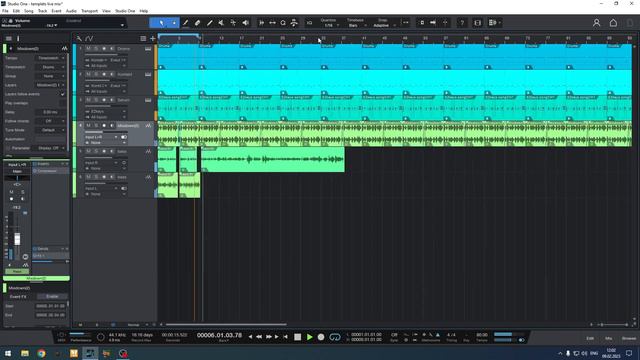This screenshot has height=360, width=640.
Task: Open the Transport menu
Action: (x=89, y=11)
